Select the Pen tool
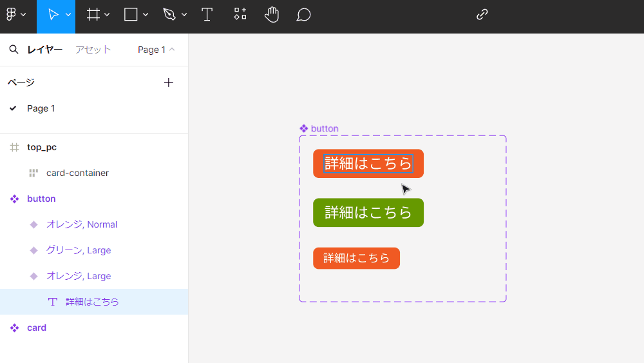644x363 pixels. click(169, 15)
